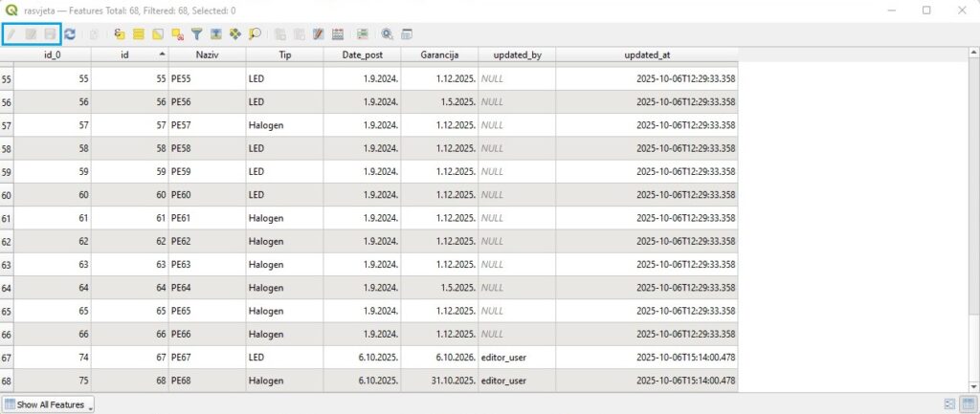Click the delete selected features icon
The height and width of the screenshot is (414, 980).
tap(94, 34)
